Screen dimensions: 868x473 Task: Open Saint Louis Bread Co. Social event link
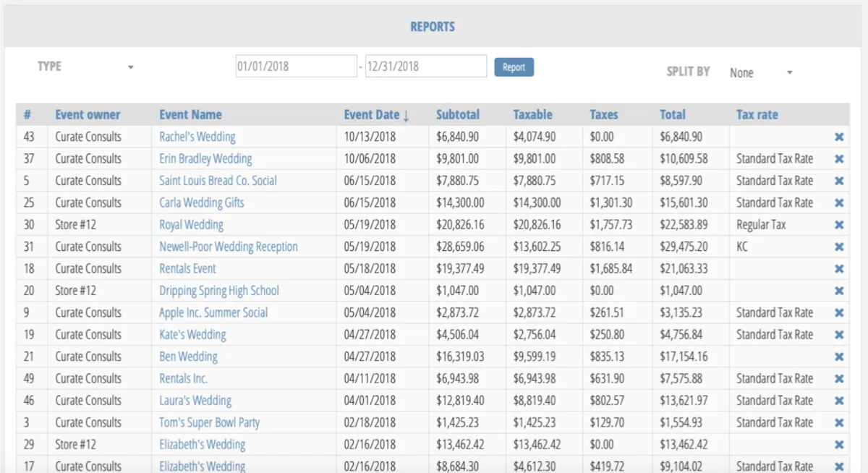pyautogui.click(x=218, y=181)
